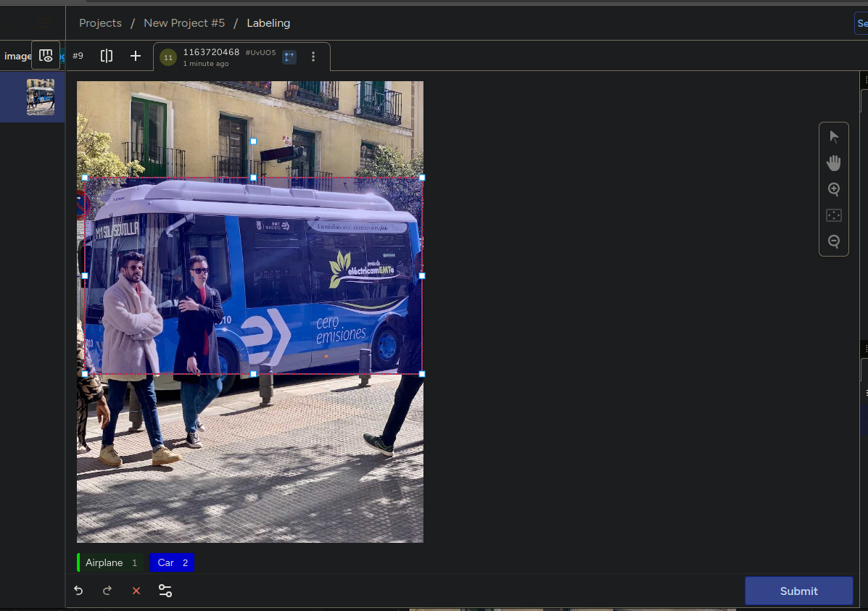This screenshot has width=868, height=611.
Task: Click the bottom-middle bounding box handle
Action: tap(254, 374)
